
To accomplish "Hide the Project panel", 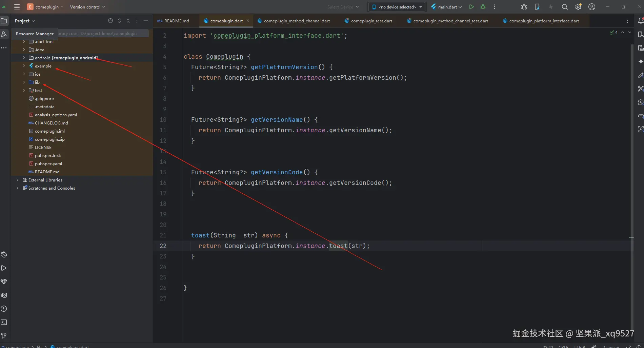I will 146,21.
